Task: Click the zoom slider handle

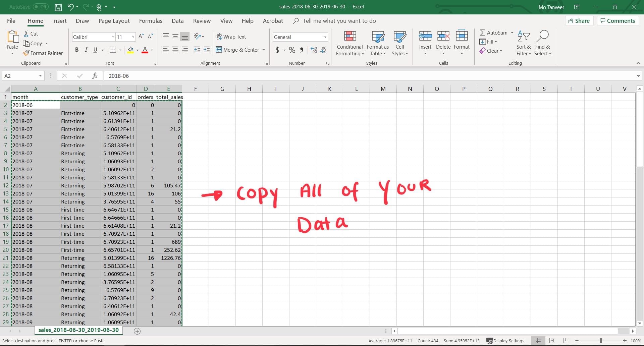Action: 601,341
